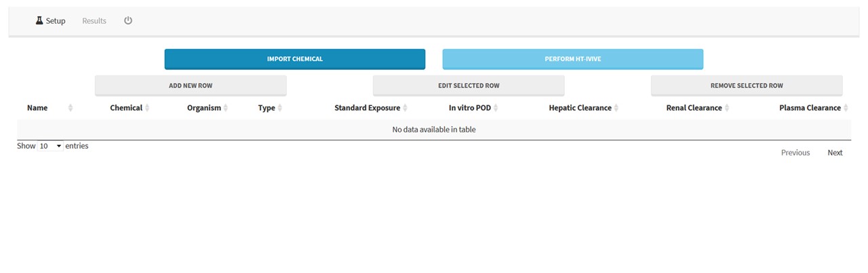Go to the Next table page
This screenshot has height=273, width=868.
(x=835, y=153)
